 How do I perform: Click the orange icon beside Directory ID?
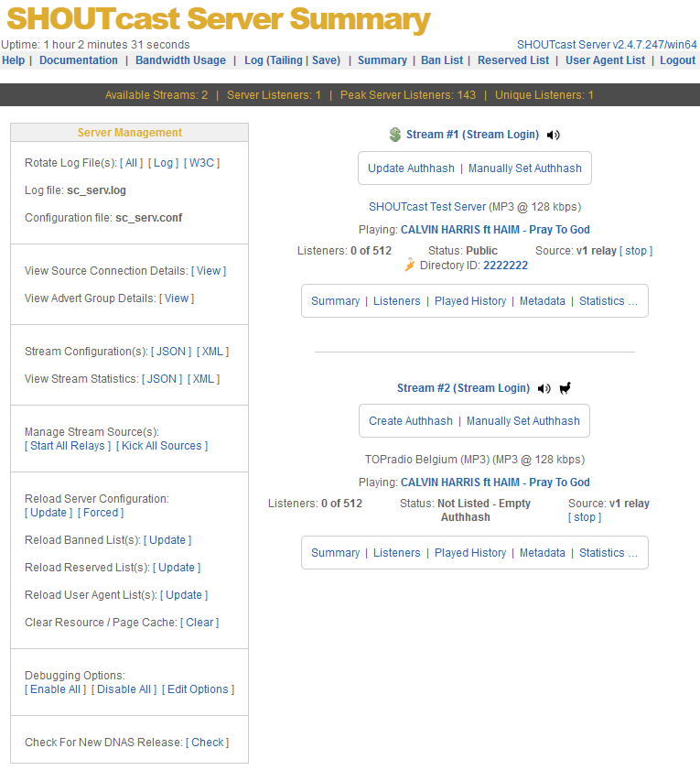coord(410,266)
